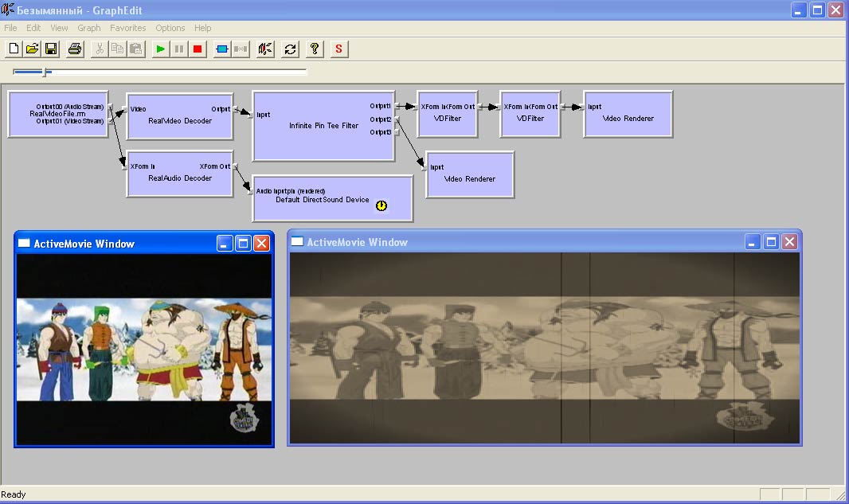Image resolution: width=849 pixels, height=504 pixels.
Task: Close the left ActiveMovie Window
Action: tap(261, 244)
